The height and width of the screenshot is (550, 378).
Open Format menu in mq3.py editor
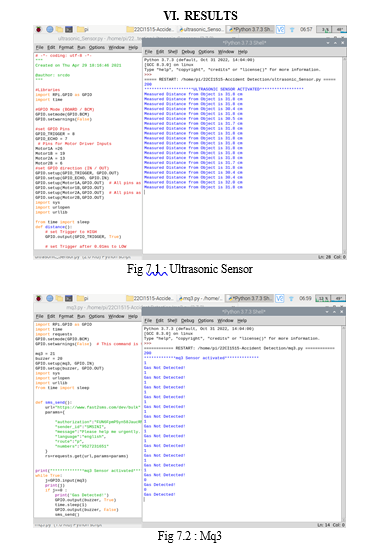pos(66,316)
